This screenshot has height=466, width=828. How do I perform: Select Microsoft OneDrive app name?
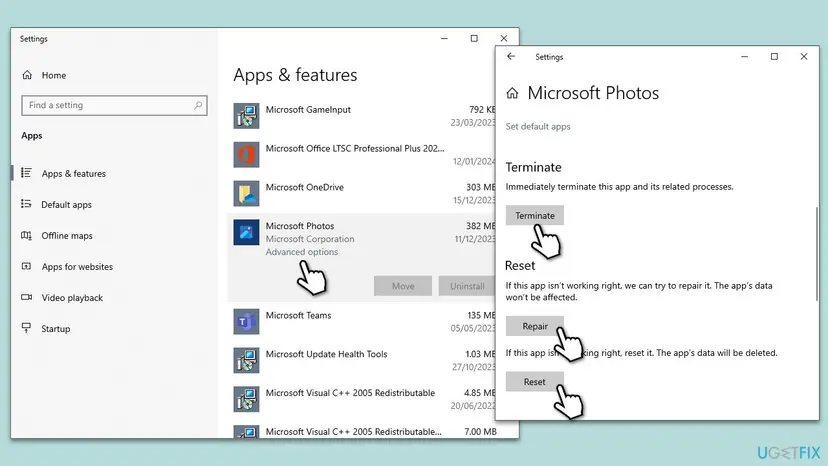(x=305, y=187)
